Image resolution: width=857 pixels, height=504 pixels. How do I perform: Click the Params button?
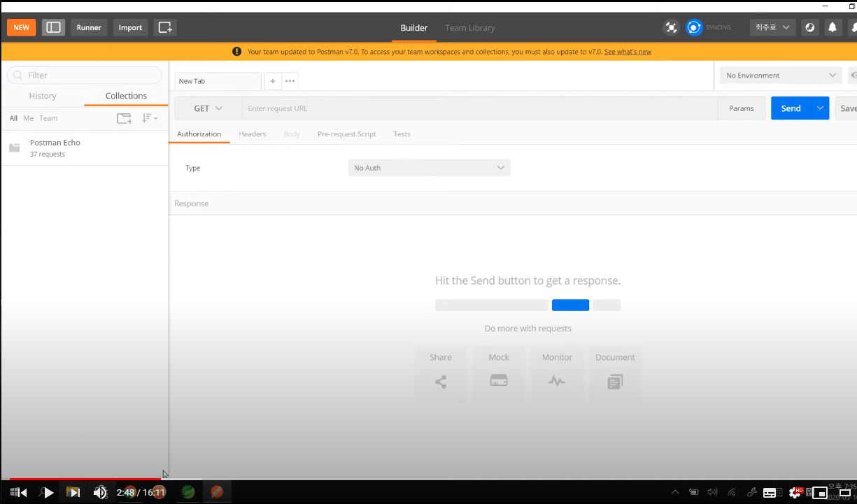click(x=742, y=108)
